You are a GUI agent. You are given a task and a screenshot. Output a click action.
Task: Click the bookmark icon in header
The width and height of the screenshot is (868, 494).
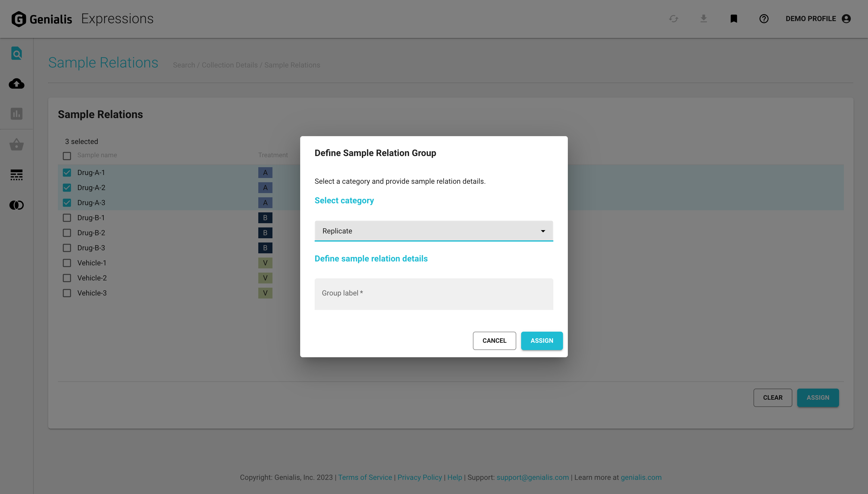coord(734,19)
